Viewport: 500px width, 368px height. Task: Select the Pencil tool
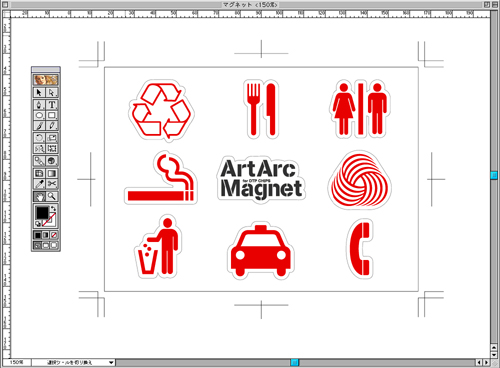tap(52, 126)
